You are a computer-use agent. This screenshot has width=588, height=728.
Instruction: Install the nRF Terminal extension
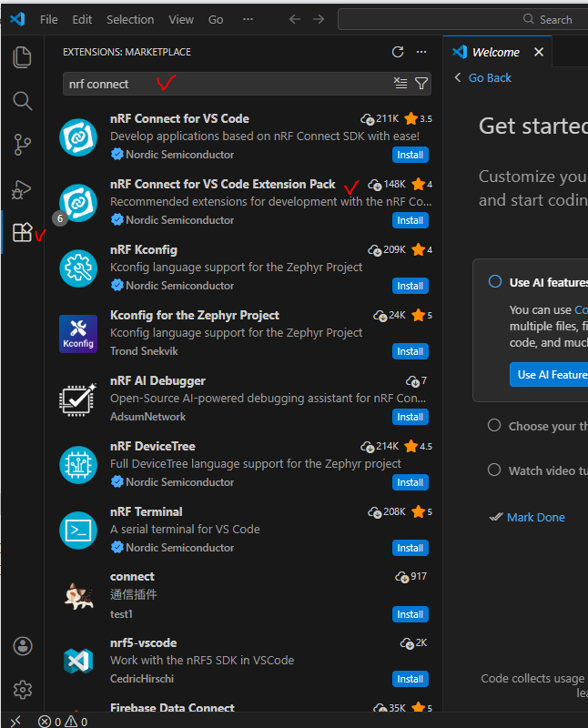411,548
